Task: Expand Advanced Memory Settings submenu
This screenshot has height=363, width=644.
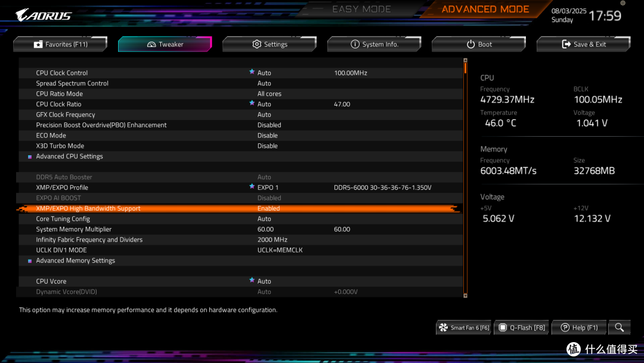Action: pyautogui.click(x=76, y=261)
